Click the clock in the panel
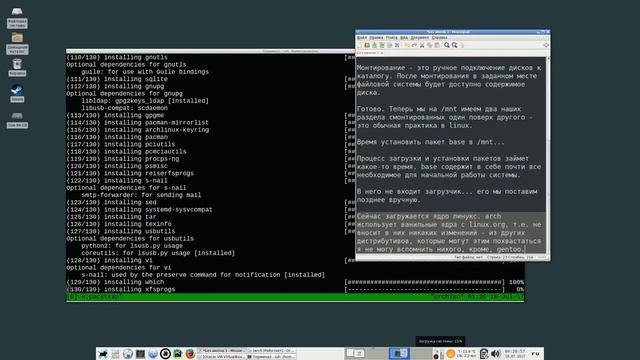Screen dimensions: 640x360 pyautogui.click(x=516, y=353)
